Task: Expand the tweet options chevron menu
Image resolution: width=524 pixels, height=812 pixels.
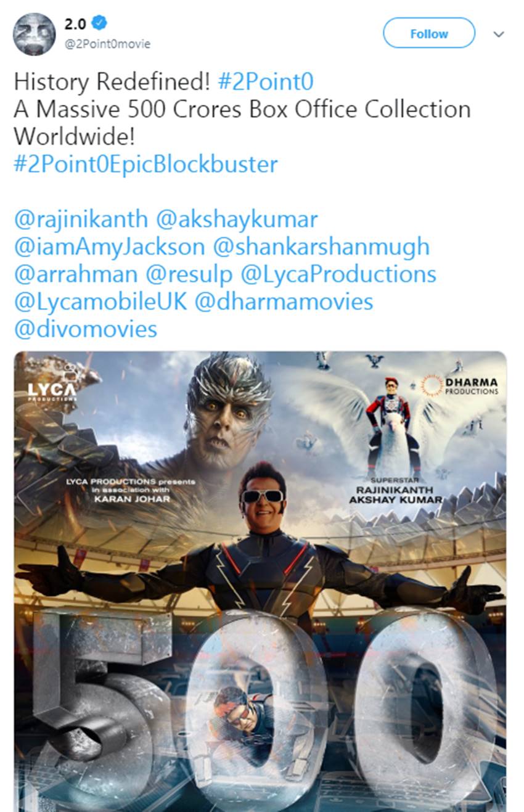Action: [499, 35]
